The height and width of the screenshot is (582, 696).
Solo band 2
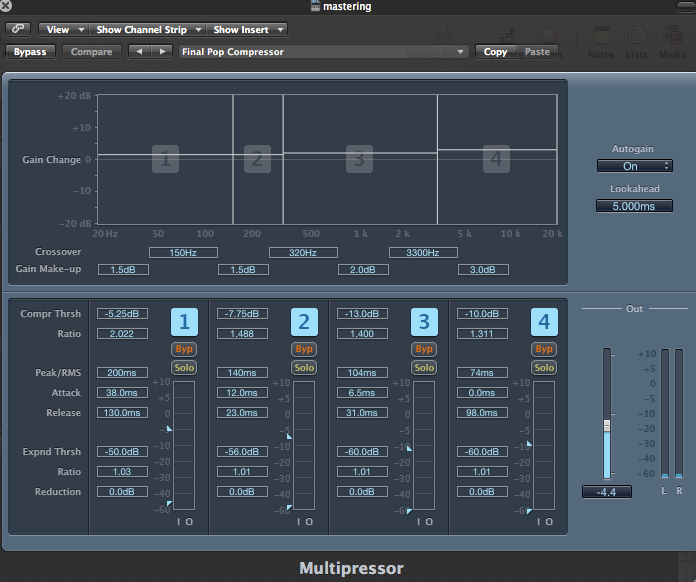(304, 368)
